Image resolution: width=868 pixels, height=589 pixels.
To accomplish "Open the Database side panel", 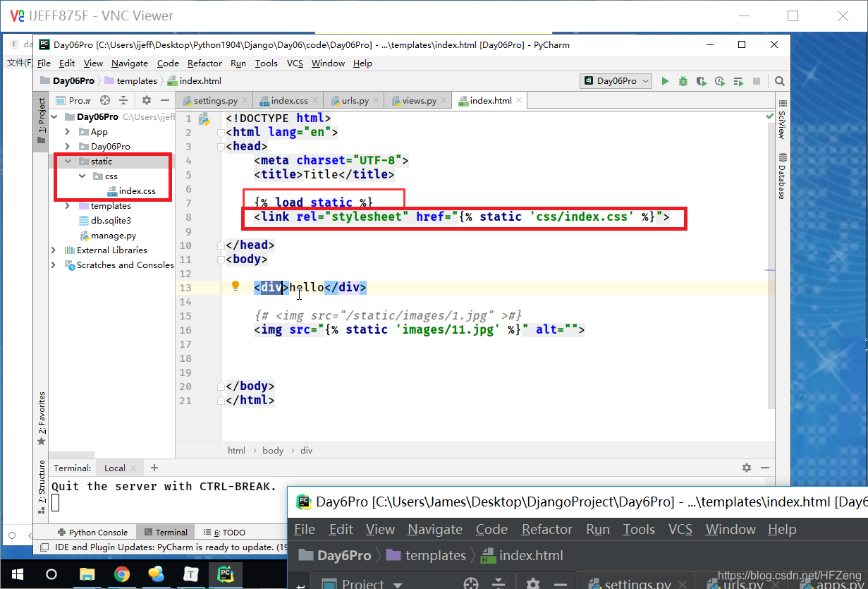I will coord(782,176).
